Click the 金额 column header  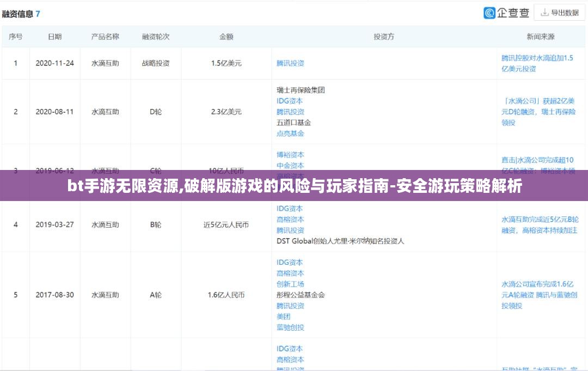tap(226, 37)
